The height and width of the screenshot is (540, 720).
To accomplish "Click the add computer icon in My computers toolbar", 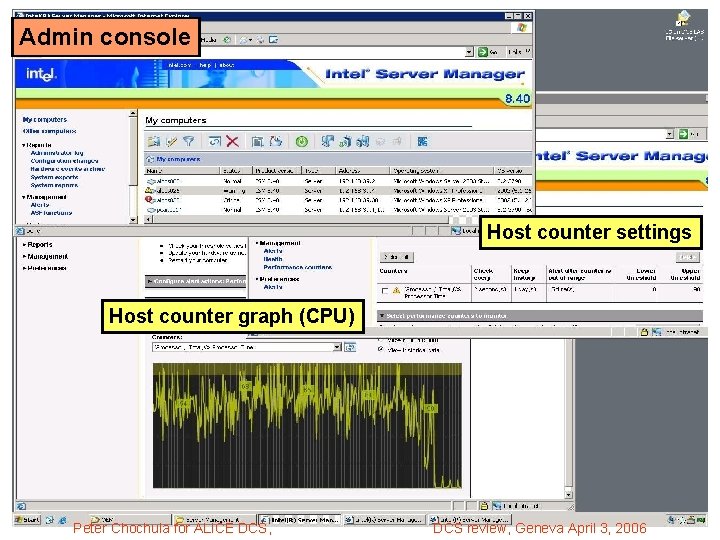I will (154, 141).
